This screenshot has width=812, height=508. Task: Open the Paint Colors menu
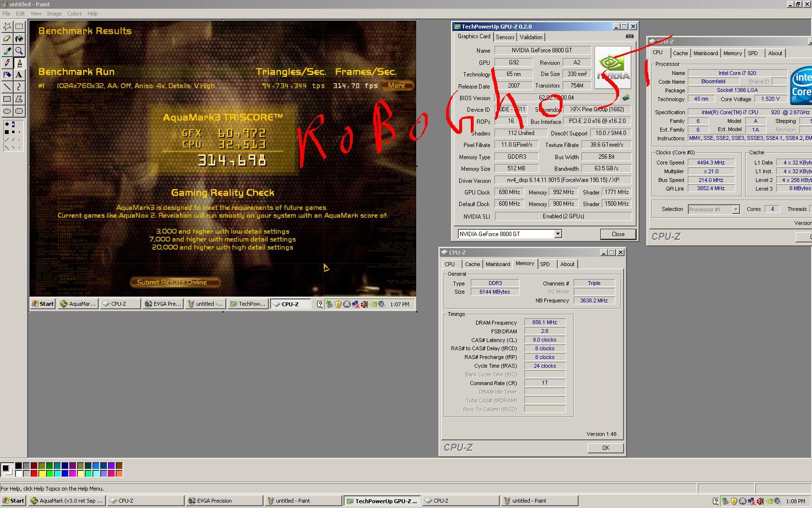[74, 14]
